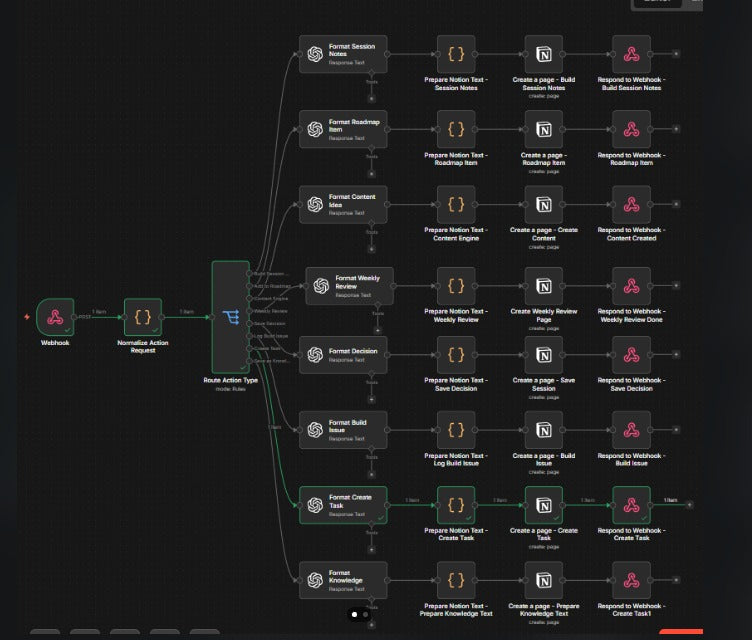The image size is (752, 640).
Task: Select Respond to Webhook - Build Issue node
Action: click(x=632, y=430)
